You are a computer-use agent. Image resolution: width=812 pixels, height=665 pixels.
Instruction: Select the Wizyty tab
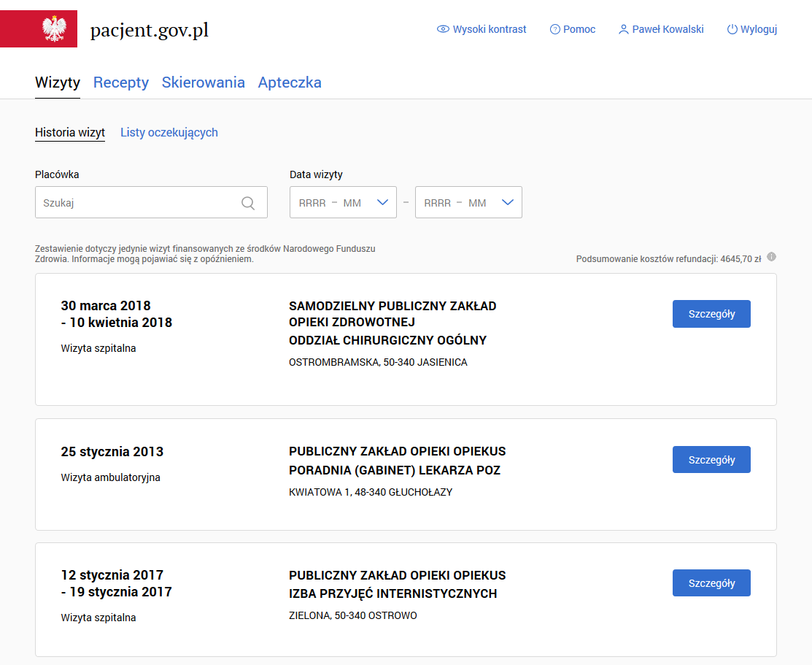click(58, 82)
